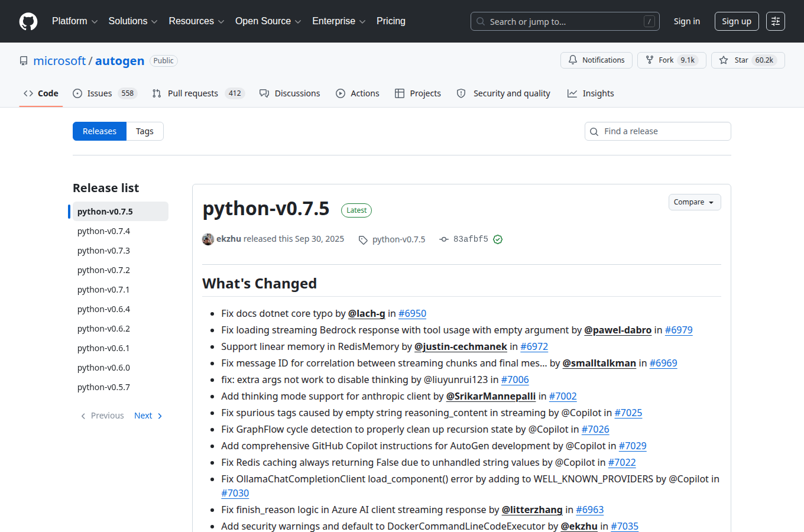
Task: Select python-v0.7.4 in release list
Action: click(120, 231)
